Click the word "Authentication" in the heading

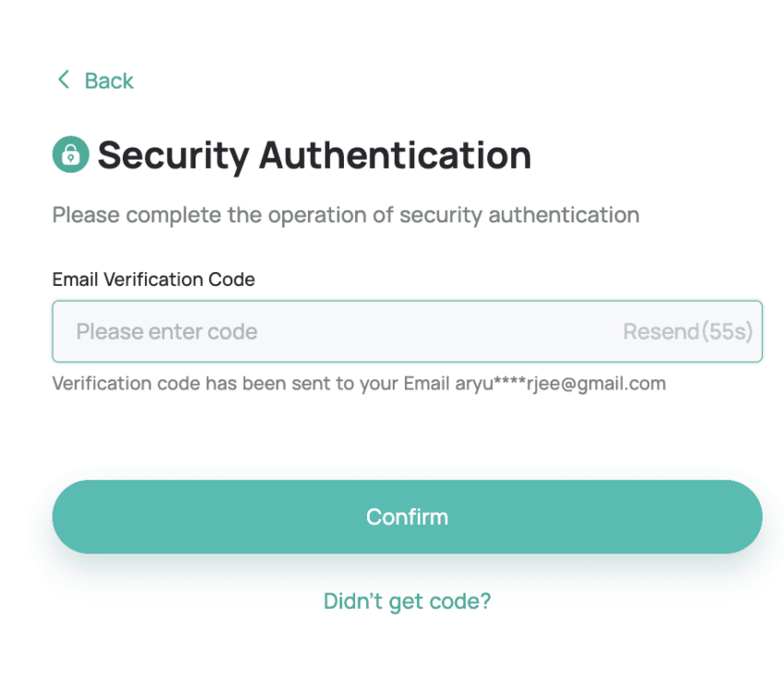(x=395, y=155)
